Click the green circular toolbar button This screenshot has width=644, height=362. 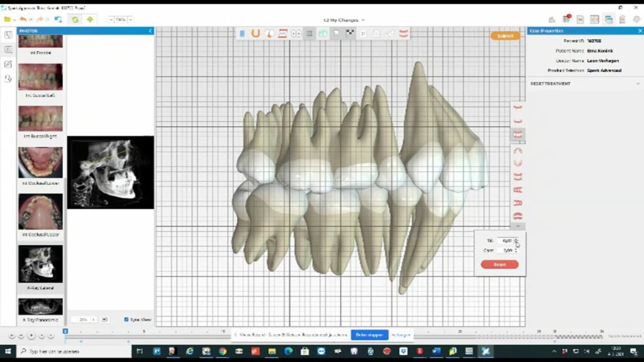click(x=75, y=19)
